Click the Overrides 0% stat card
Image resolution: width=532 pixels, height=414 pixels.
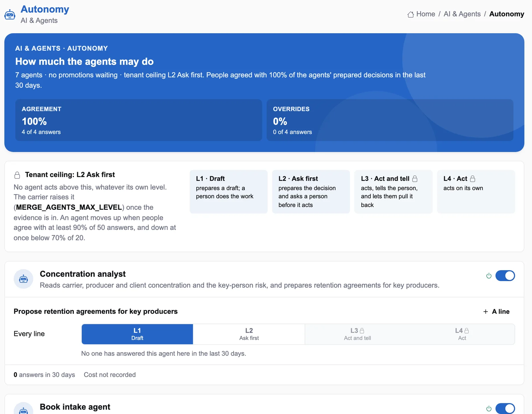click(390, 120)
